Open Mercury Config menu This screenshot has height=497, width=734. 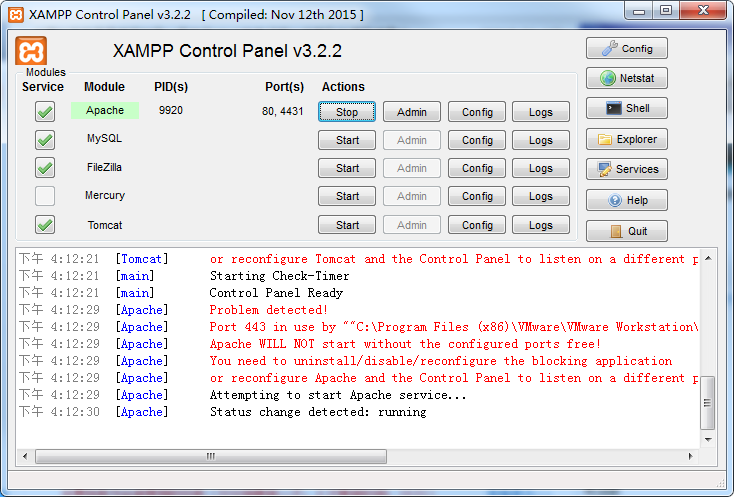tap(477, 196)
